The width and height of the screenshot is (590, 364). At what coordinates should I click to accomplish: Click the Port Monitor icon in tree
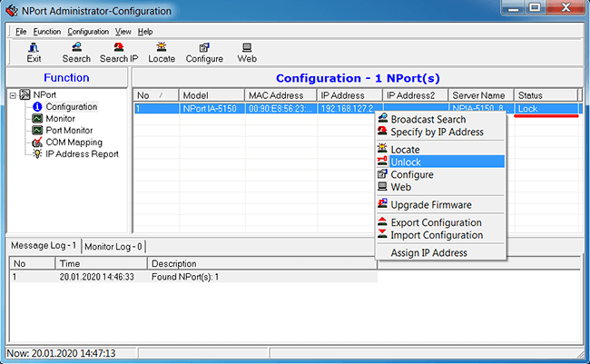click(37, 130)
